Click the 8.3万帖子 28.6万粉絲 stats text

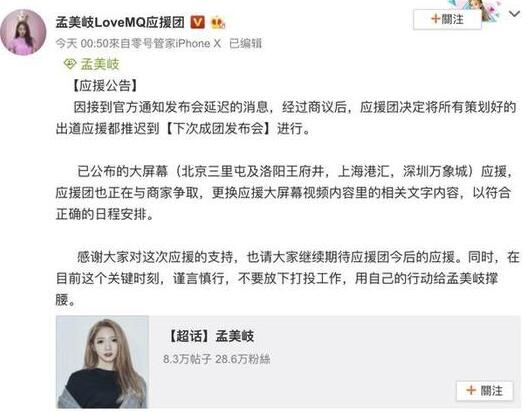pyautogui.click(x=216, y=359)
